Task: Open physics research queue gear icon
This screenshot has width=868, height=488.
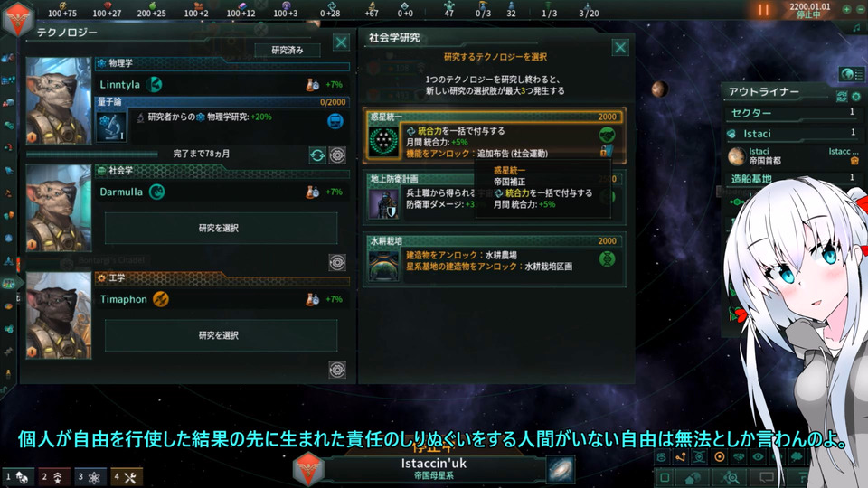Action: [x=337, y=155]
